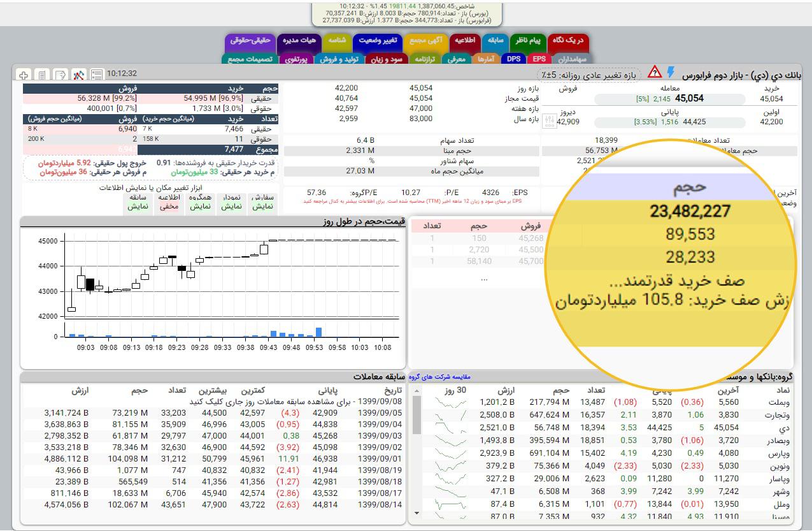The image size is (812, 531).
Task: Open the وبصادر symbol in the group table
Action: pos(780,440)
